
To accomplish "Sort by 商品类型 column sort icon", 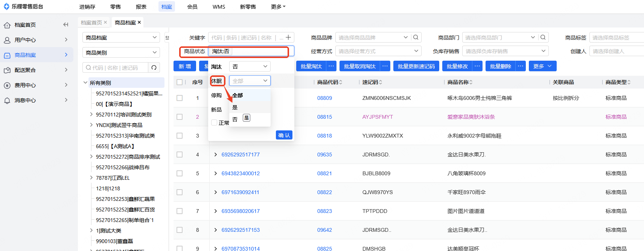I will [629, 82].
